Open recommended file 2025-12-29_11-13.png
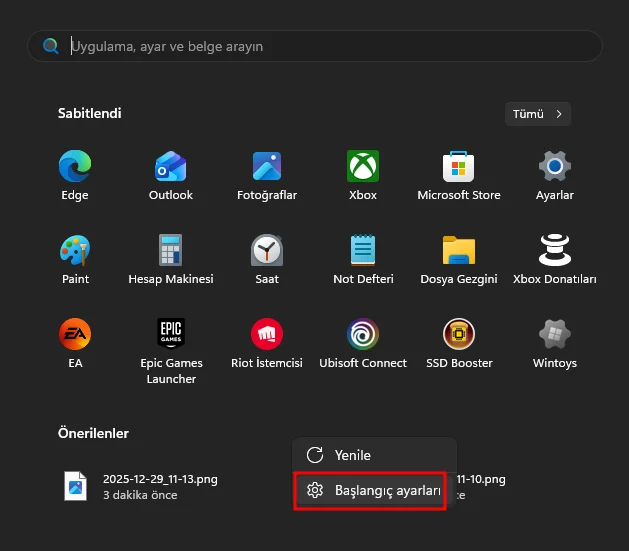Image resolution: width=629 pixels, height=551 pixels. pos(140,486)
